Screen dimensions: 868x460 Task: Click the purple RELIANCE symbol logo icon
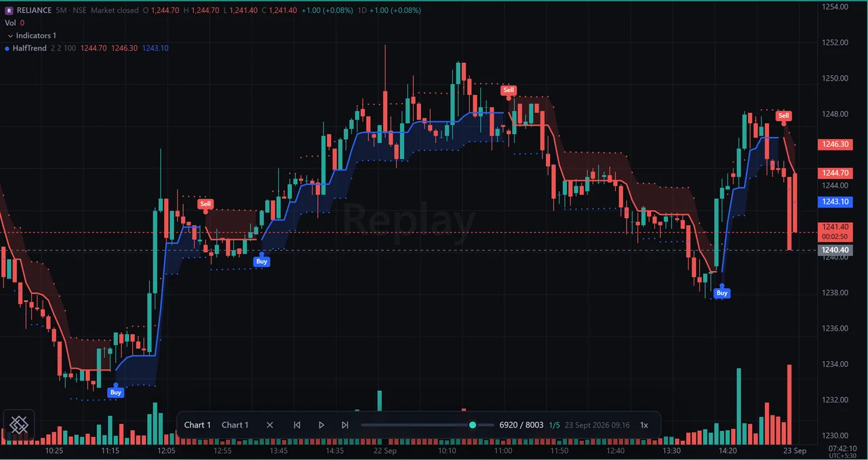(x=9, y=10)
